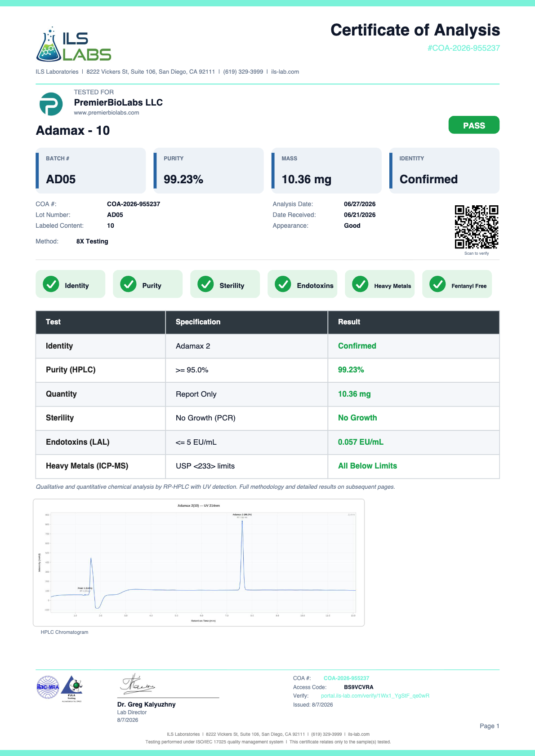The height and width of the screenshot is (756, 535).
Task: Click the Certificate of Analysis heading
Action: (415, 30)
